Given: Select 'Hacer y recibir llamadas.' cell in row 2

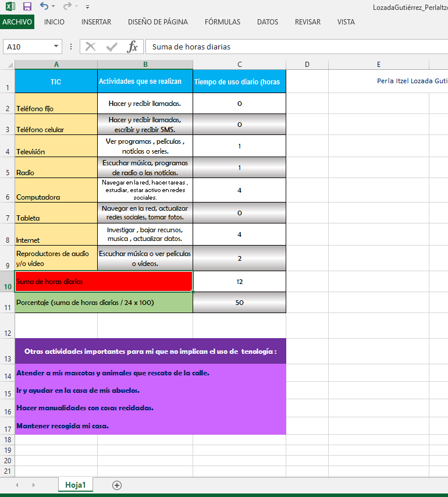Looking at the screenshot, I should click(x=145, y=104).
